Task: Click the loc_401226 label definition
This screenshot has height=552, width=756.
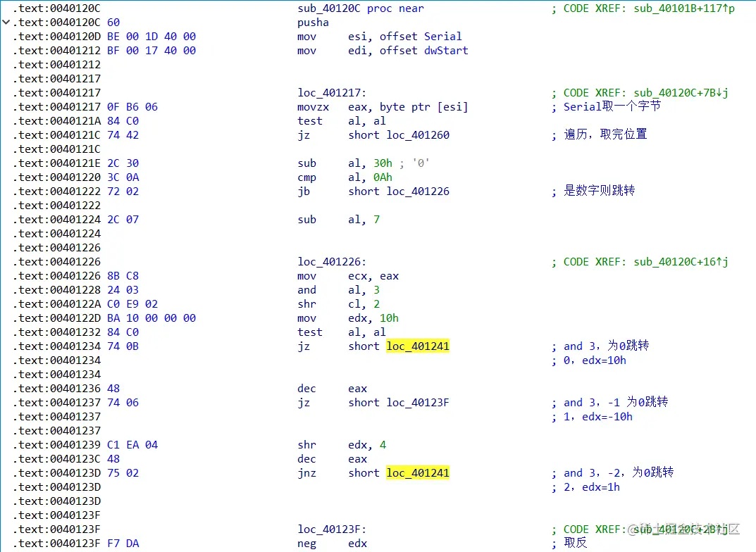Action: [332, 261]
